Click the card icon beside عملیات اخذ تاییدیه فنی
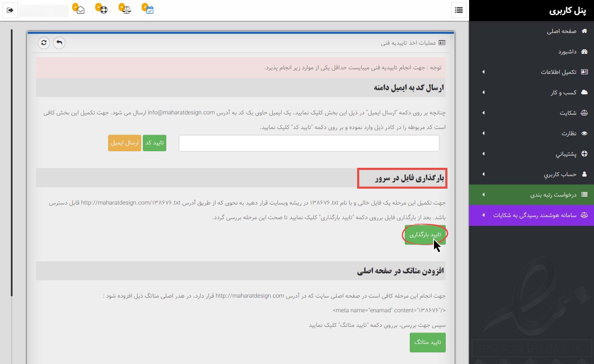 (x=442, y=43)
